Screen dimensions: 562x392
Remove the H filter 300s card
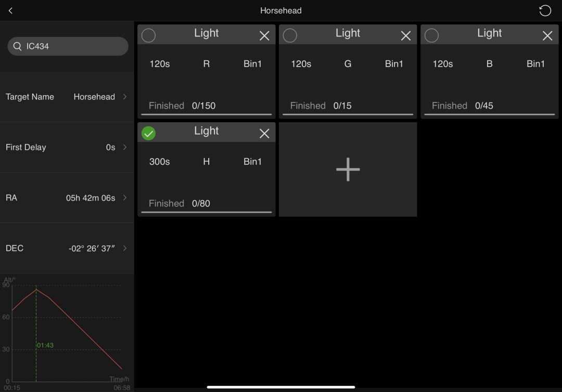(264, 133)
